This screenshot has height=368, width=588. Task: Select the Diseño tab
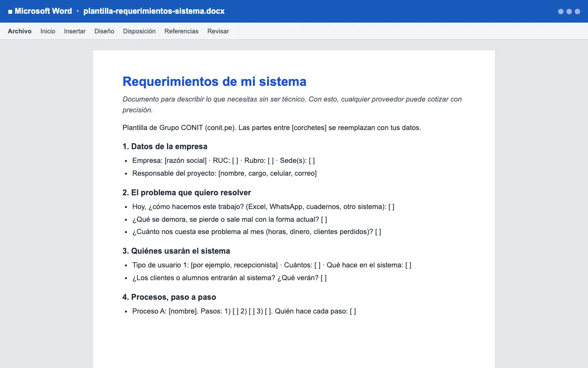104,31
